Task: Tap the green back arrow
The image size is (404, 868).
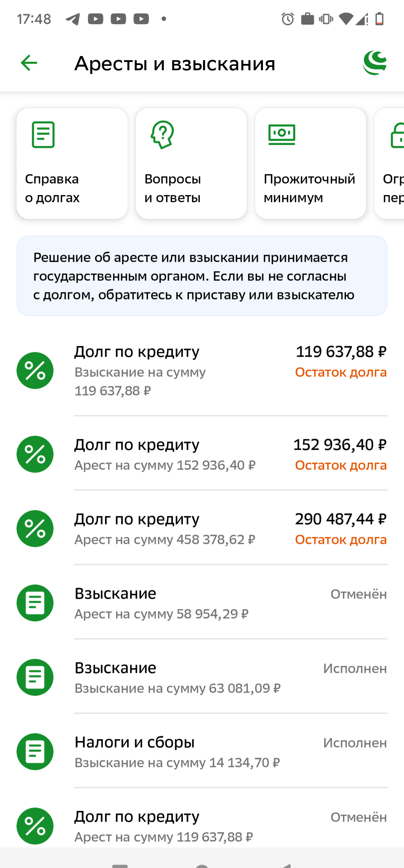Action: 29,63
